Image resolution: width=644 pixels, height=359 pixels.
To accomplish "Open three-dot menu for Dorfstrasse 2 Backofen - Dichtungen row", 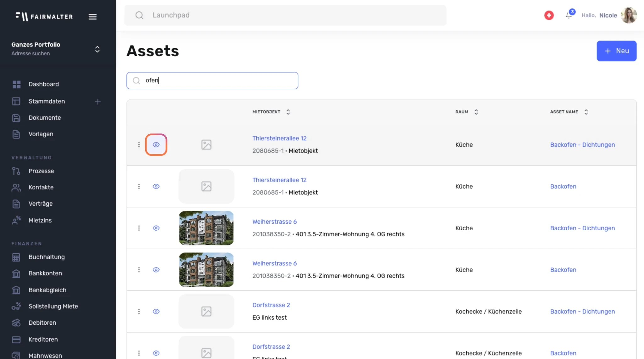I will [x=139, y=311].
